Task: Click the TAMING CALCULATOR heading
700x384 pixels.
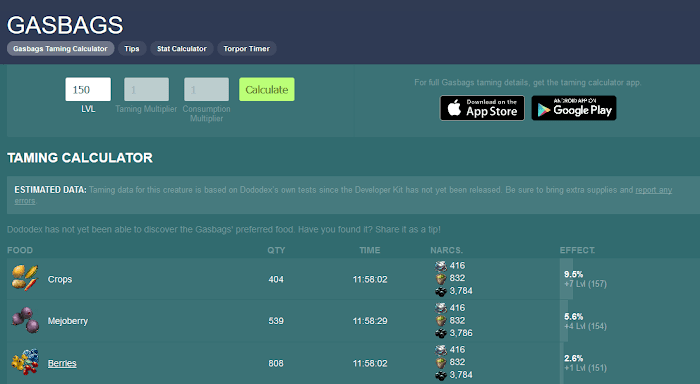Action: tap(80, 158)
